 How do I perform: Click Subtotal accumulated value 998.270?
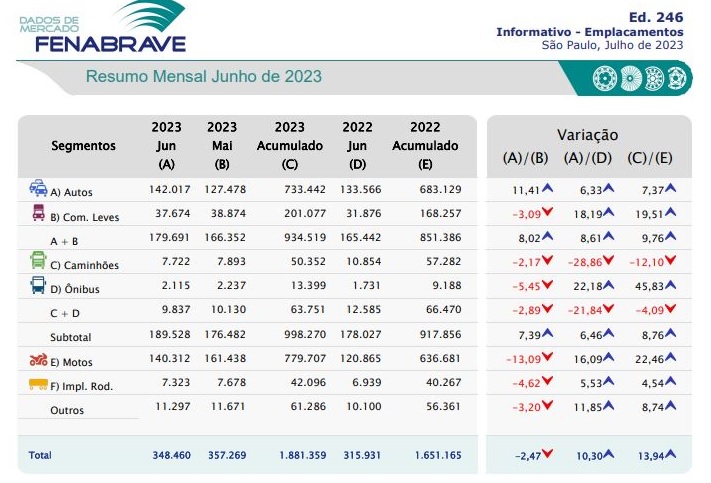coord(305,334)
